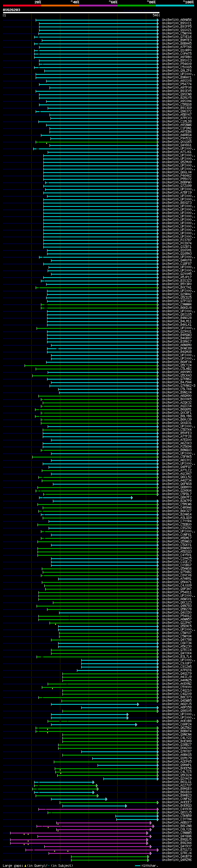Open hit UniRef100_Q1G0Z1
The height and width of the screenshot is (868, 197).
click(x=177, y=30)
